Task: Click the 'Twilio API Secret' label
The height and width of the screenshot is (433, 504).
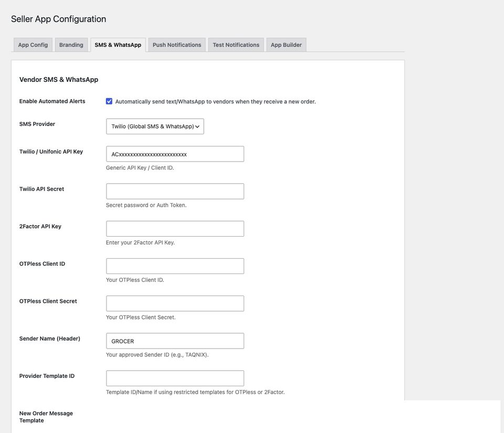Action: coord(41,189)
